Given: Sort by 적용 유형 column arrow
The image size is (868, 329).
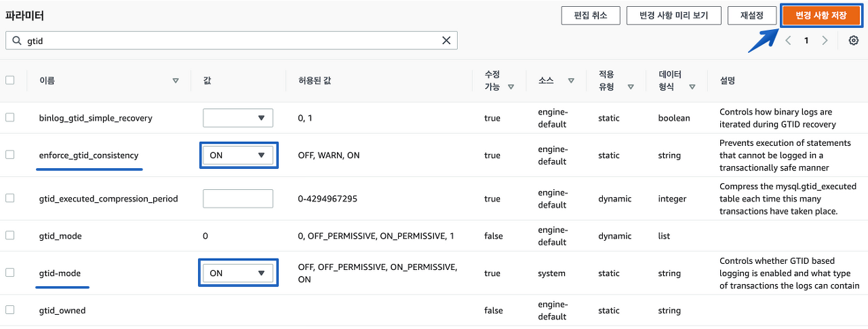Looking at the screenshot, I should 631,87.
